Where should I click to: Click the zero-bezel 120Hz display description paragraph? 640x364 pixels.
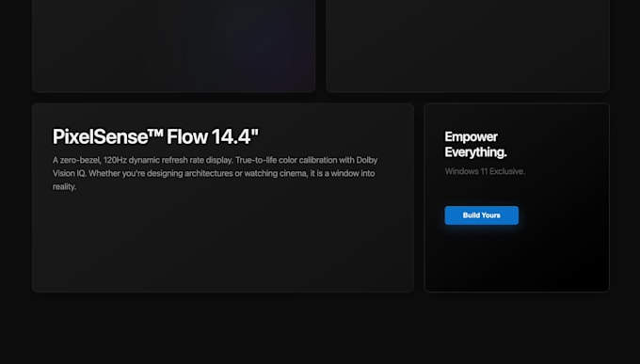tap(216, 173)
